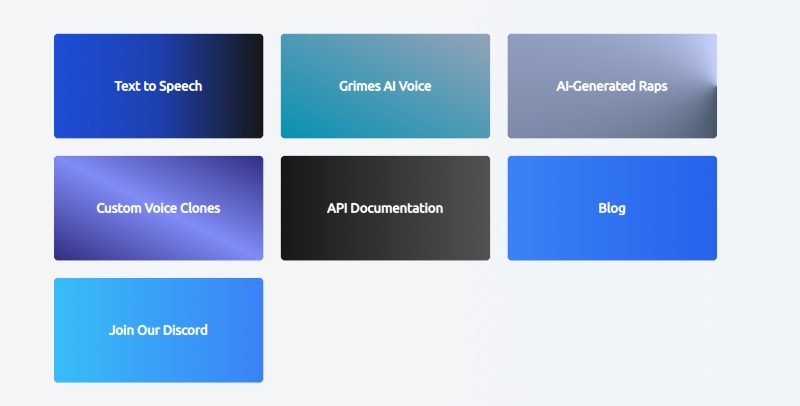Select the AI-Generated Raps tile
The image size is (800, 406).
pos(612,86)
